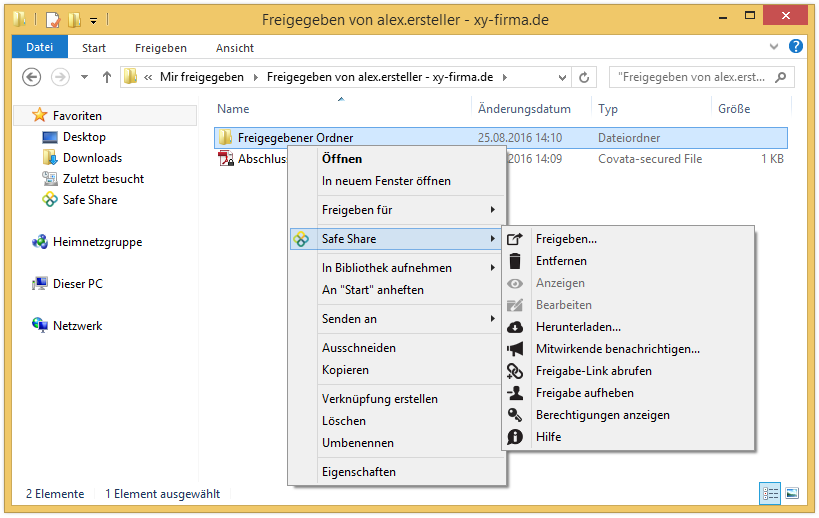Switch to details view icon in status bar
Viewport: 819px width, 518px height.
pyautogui.click(x=770, y=493)
